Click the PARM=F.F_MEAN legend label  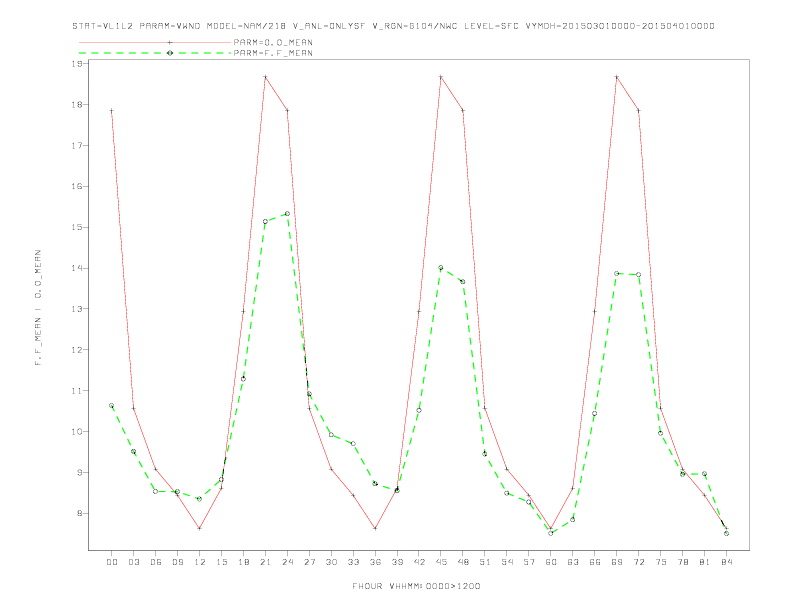273,53
